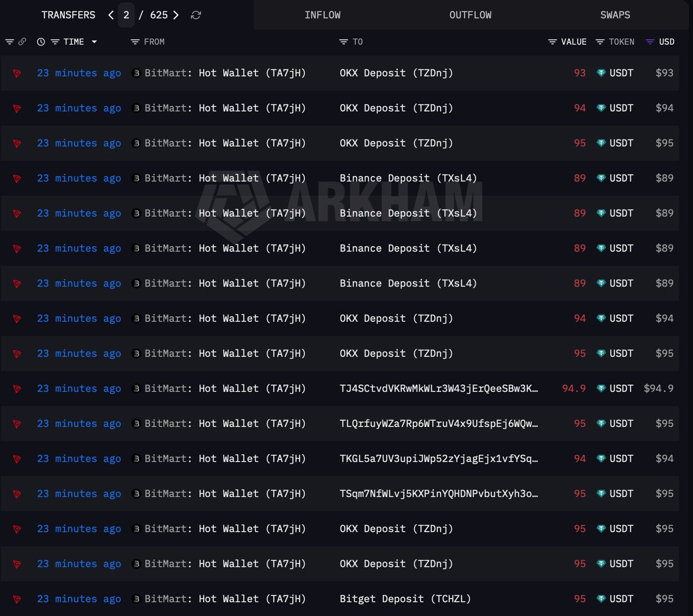Click USDT token label in Bitget row
The image size is (693, 616).
(621, 599)
